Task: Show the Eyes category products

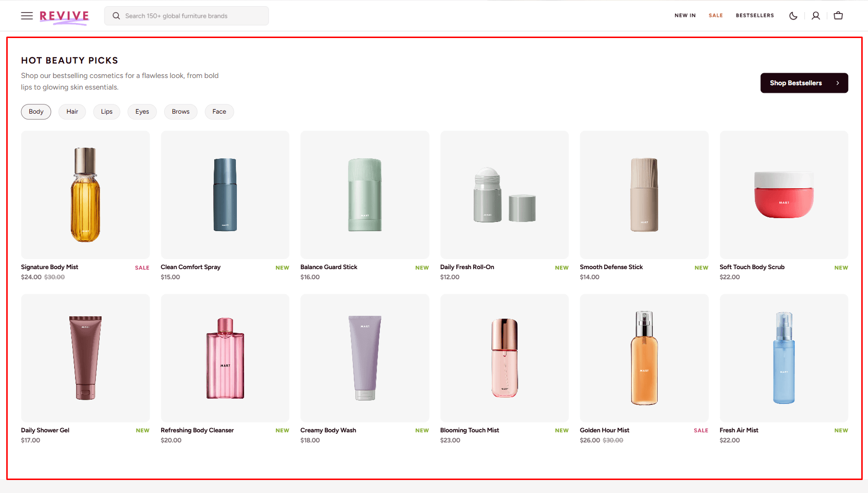Action: coord(142,112)
